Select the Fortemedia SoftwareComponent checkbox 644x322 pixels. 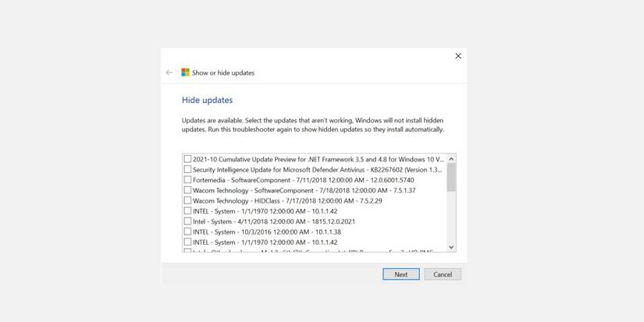tap(187, 179)
